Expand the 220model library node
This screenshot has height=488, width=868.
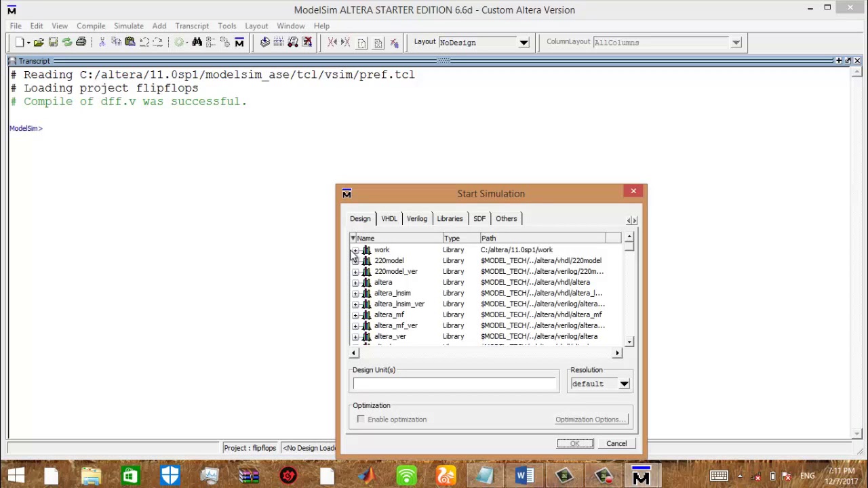(x=355, y=261)
